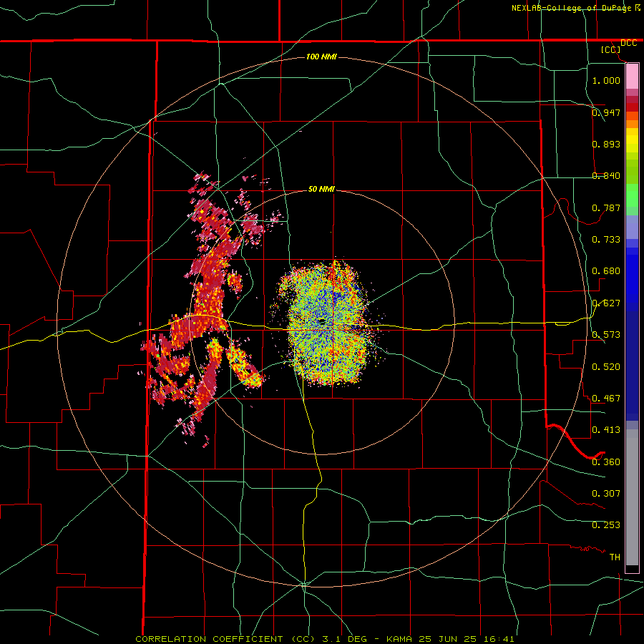The image size is (644, 644).
Task: Click the TH threshold label on the scale
Action: pyautogui.click(x=615, y=557)
